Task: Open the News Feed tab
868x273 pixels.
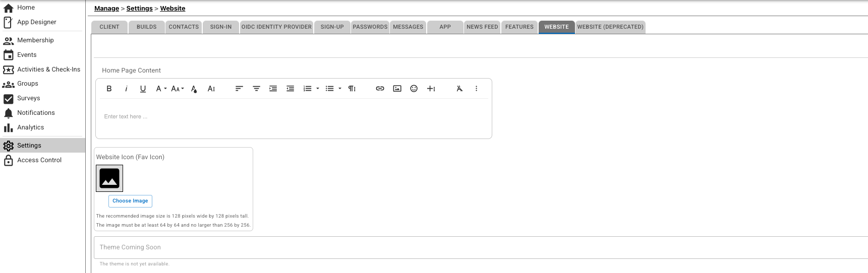Action: tap(482, 27)
